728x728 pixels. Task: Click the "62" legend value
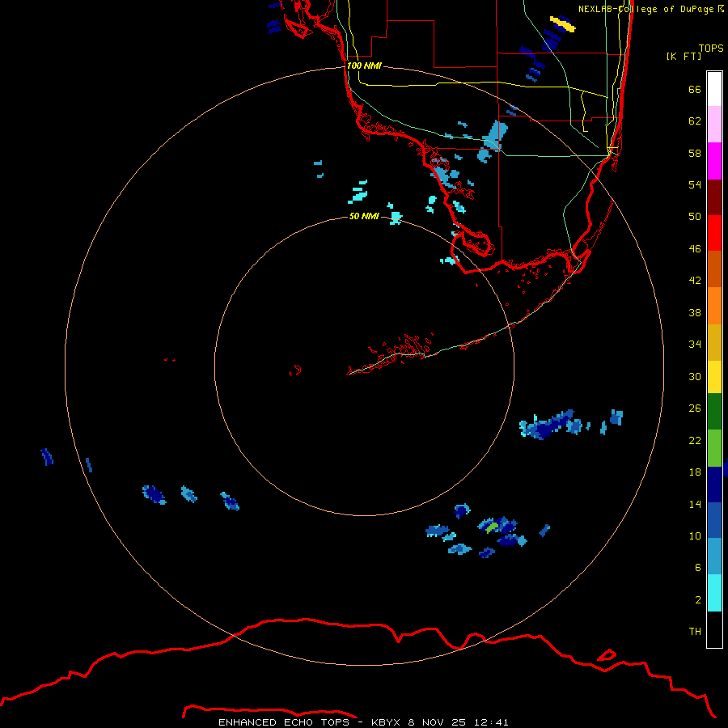tap(695, 121)
